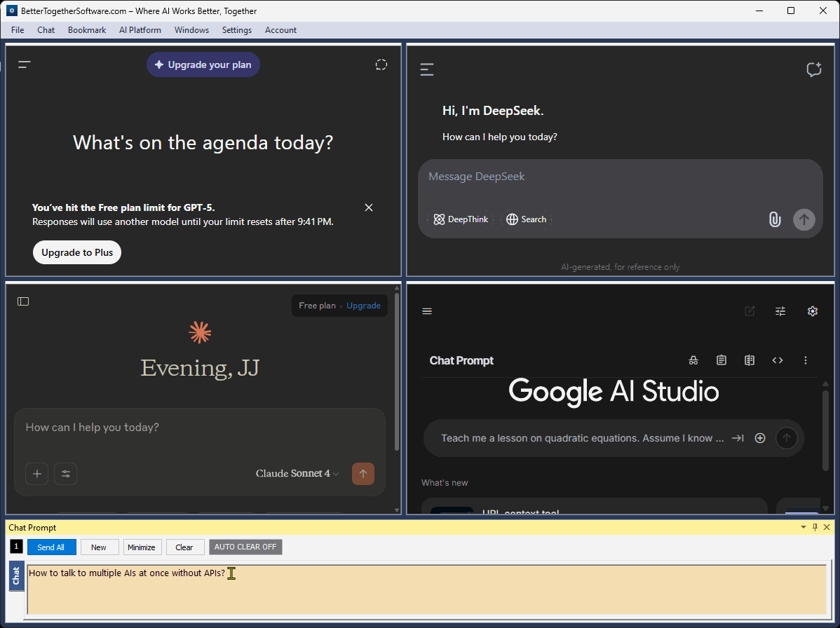
Task: Open the Chat menu
Action: coord(46,30)
